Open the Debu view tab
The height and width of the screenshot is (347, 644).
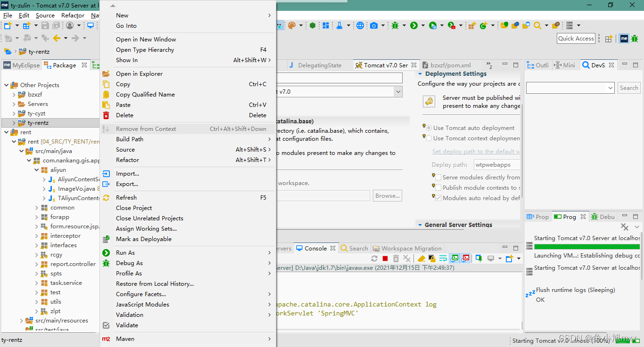click(602, 217)
